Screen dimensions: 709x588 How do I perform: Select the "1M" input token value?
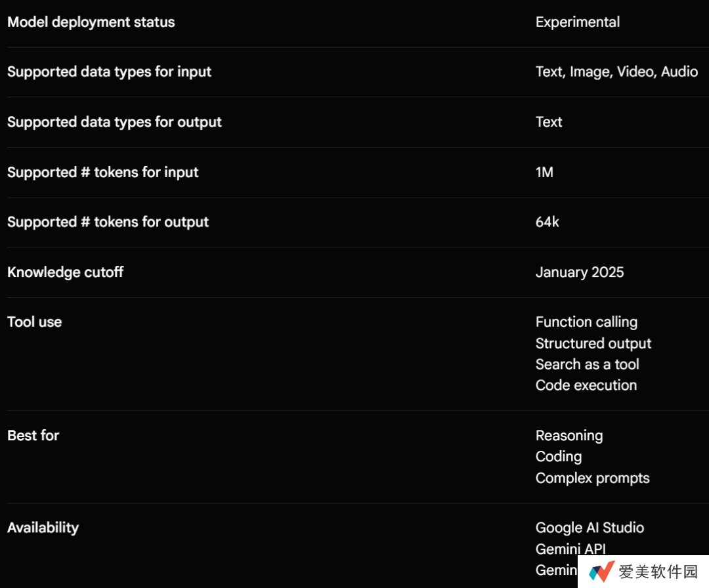pyautogui.click(x=544, y=173)
